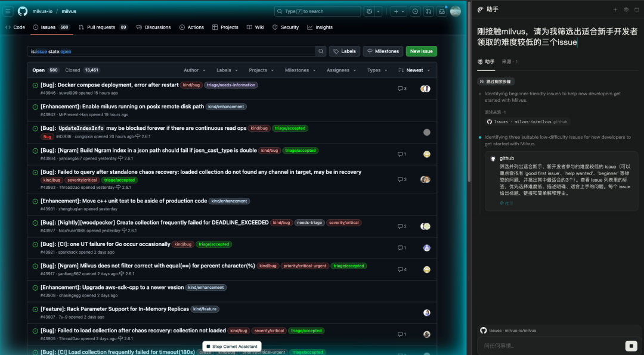Open assignee avatar on UT failure for Go issue
The height and width of the screenshot is (355, 644).
427,248
